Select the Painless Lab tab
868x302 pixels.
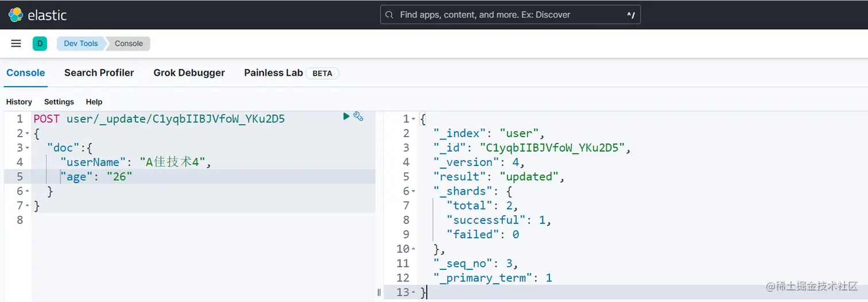click(273, 73)
